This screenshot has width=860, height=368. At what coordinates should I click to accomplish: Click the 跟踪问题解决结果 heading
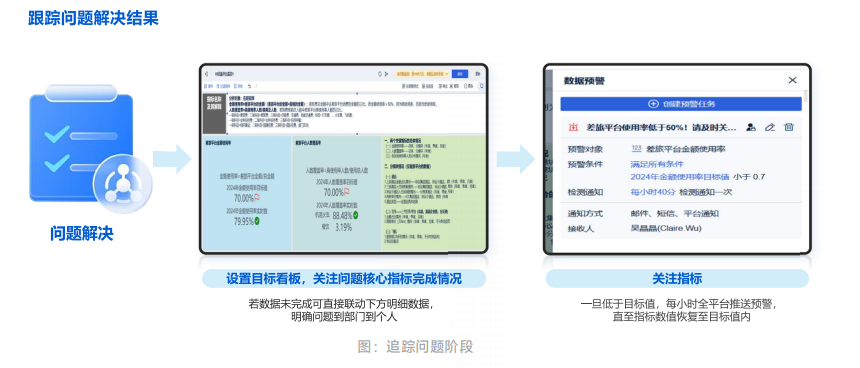click(x=93, y=18)
